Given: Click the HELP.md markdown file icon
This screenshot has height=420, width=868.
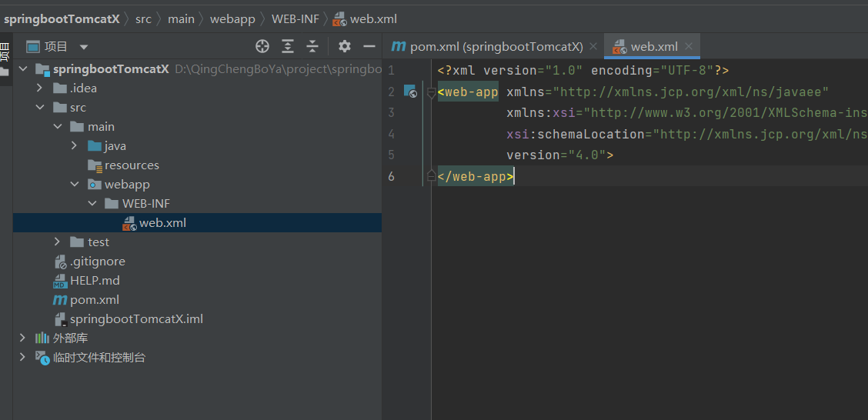Looking at the screenshot, I should 60,281.
